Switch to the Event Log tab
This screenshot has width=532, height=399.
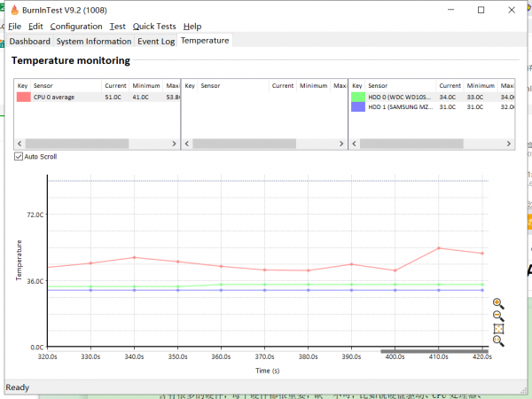(x=156, y=41)
